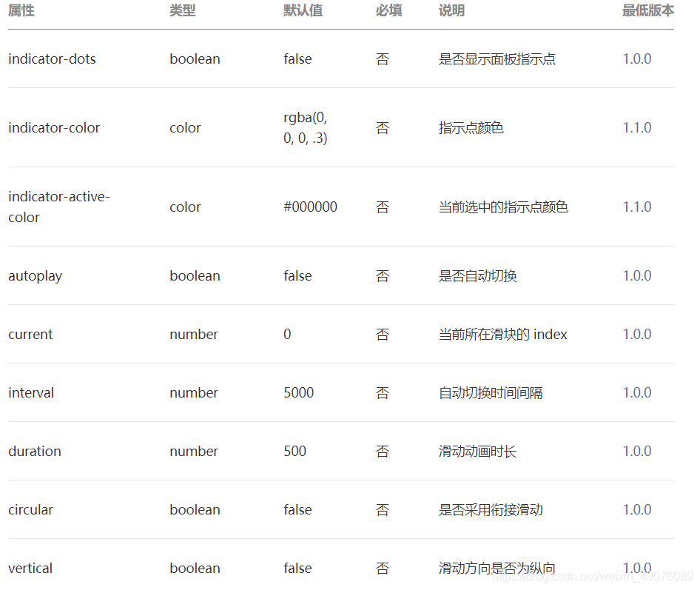Click the 属性 column header
This screenshot has width=700, height=590.
(21, 11)
